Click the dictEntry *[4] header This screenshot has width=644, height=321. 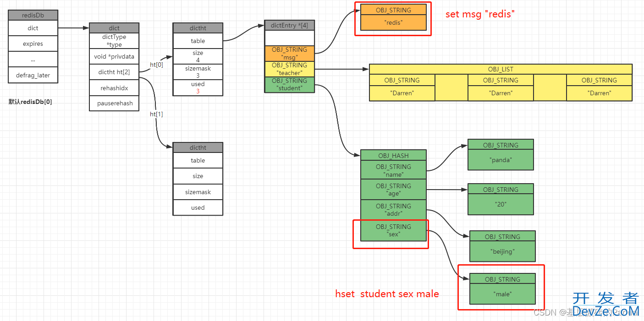pos(290,25)
